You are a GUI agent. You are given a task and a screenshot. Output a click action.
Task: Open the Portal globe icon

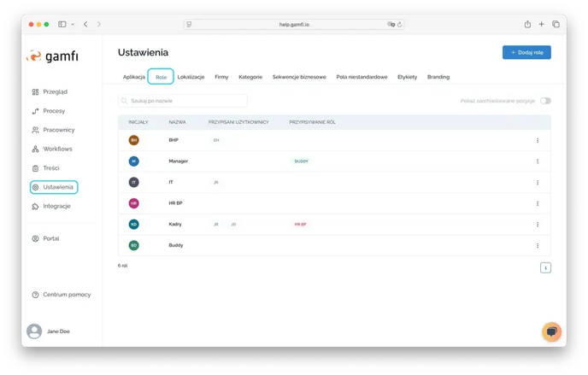pos(35,238)
